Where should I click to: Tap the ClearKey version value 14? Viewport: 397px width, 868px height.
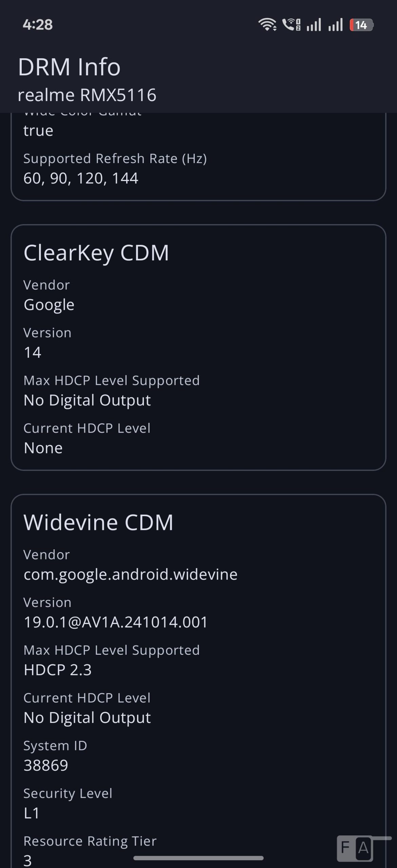[33, 353]
